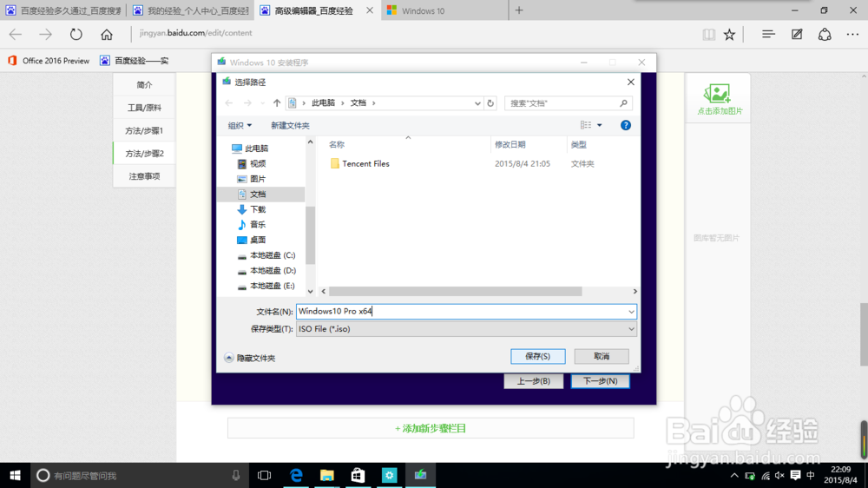Expand the file name combo dropdown
The height and width of the screenshot is (488, 868).
(631, 312)
